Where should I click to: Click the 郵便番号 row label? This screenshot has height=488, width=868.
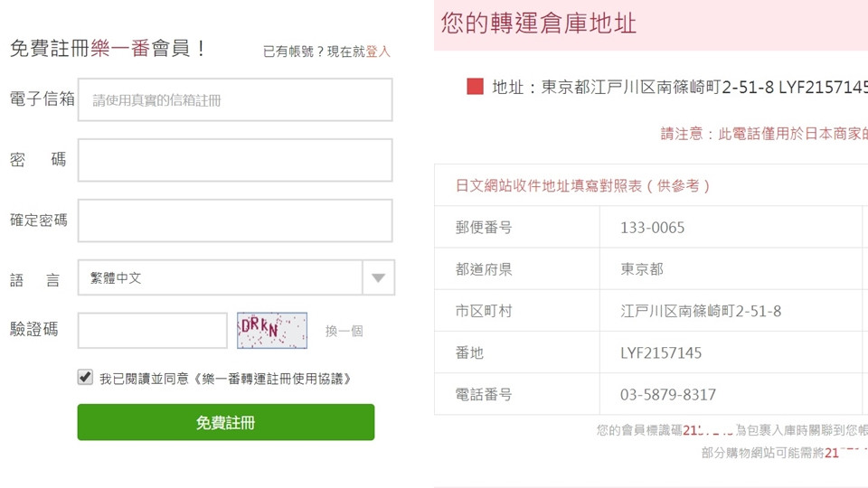(x=484, y=228)
